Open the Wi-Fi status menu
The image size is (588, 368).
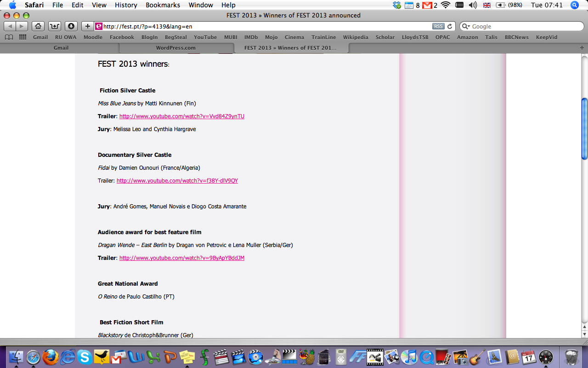445,5
